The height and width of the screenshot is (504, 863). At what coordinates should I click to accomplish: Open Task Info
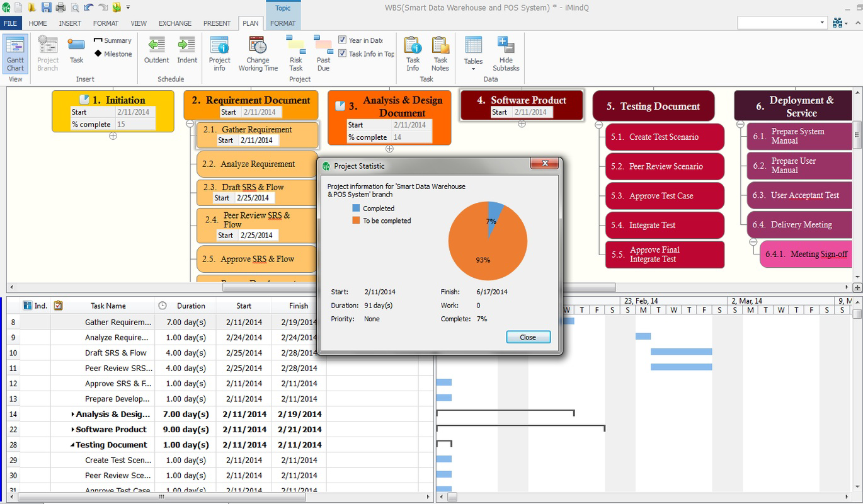pyautogui.click(x=413, y=54)
